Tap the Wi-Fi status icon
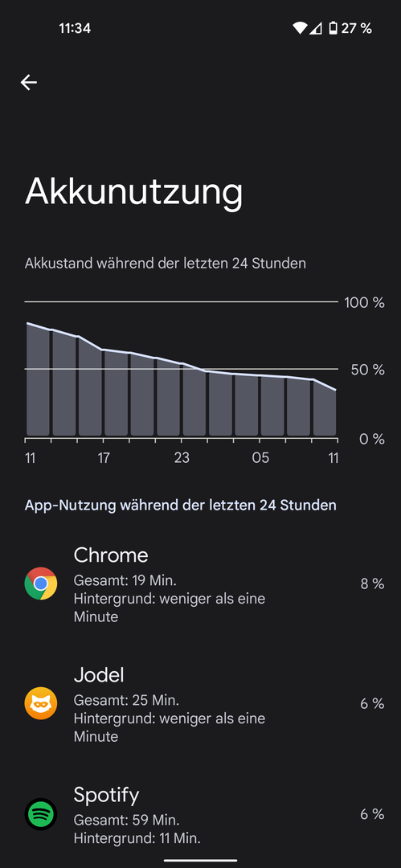Viewport: 401px width, 868px height. (300, 28)
